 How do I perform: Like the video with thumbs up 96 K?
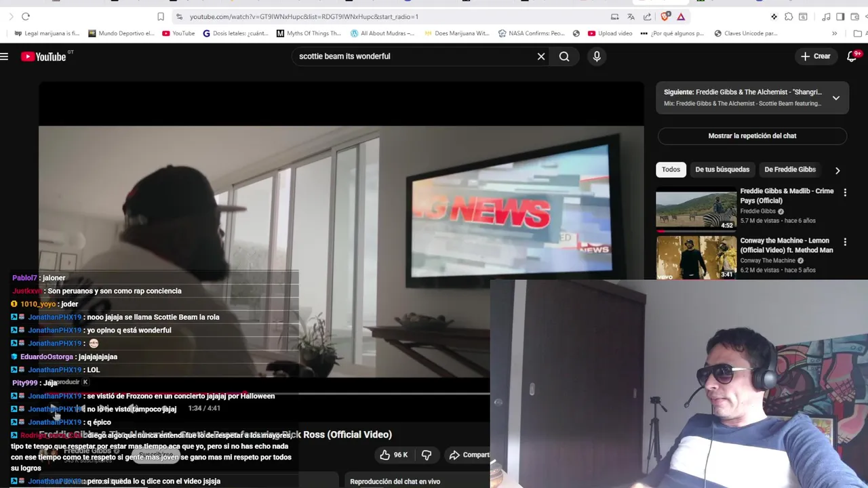click(394, 455)
